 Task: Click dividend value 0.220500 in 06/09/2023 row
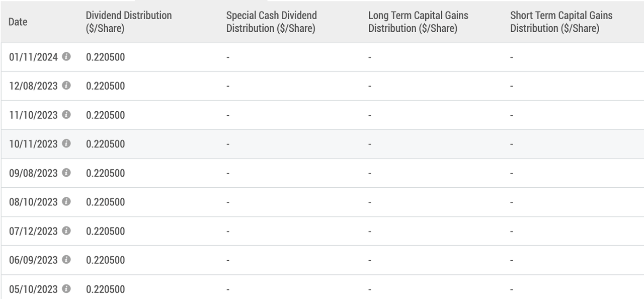105,260
